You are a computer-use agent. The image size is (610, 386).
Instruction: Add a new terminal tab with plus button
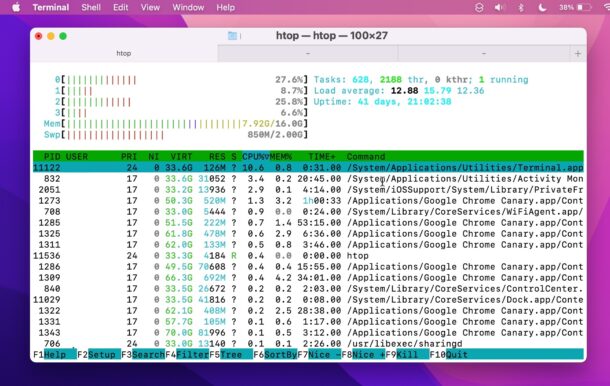click(x=578, y=54)
